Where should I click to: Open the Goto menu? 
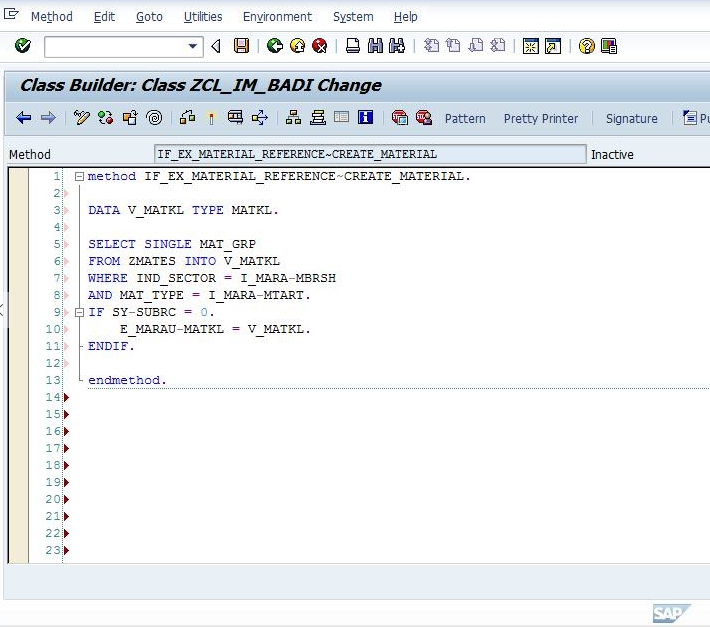point(149,17)
